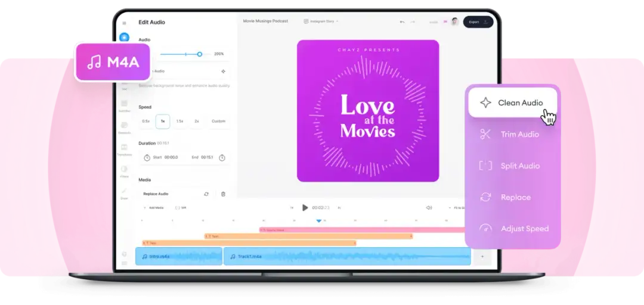This screenshot has height=305, width=644.
Task: Open the Transitions sidebar panel icon
Action: click(124, 147)
